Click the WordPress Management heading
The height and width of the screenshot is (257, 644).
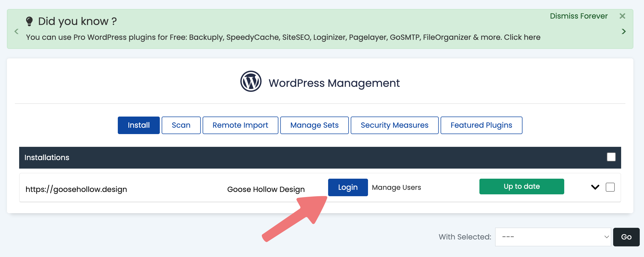tap(334, 83)
